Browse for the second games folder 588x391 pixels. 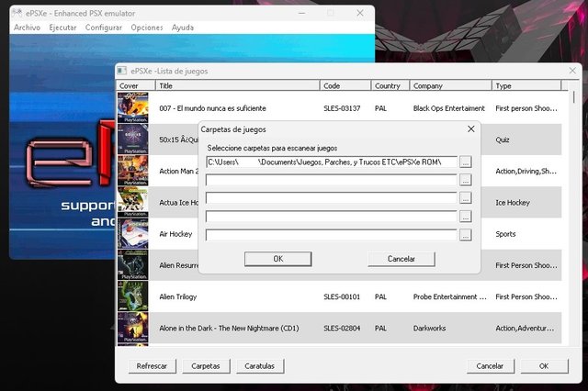pyautogui.click(x=466, y=180)
